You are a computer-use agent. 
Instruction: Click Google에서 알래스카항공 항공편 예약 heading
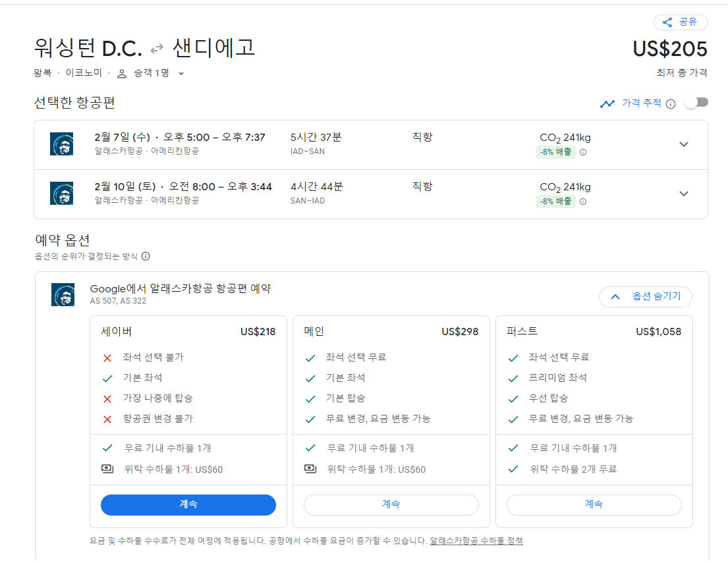coord(180,288)
